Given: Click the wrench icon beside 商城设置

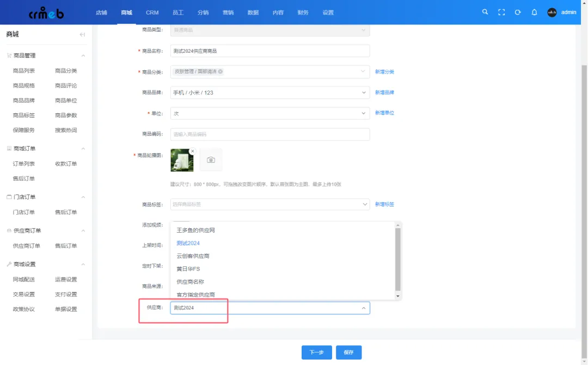Looking at the screenshot, I should point(9,264).
